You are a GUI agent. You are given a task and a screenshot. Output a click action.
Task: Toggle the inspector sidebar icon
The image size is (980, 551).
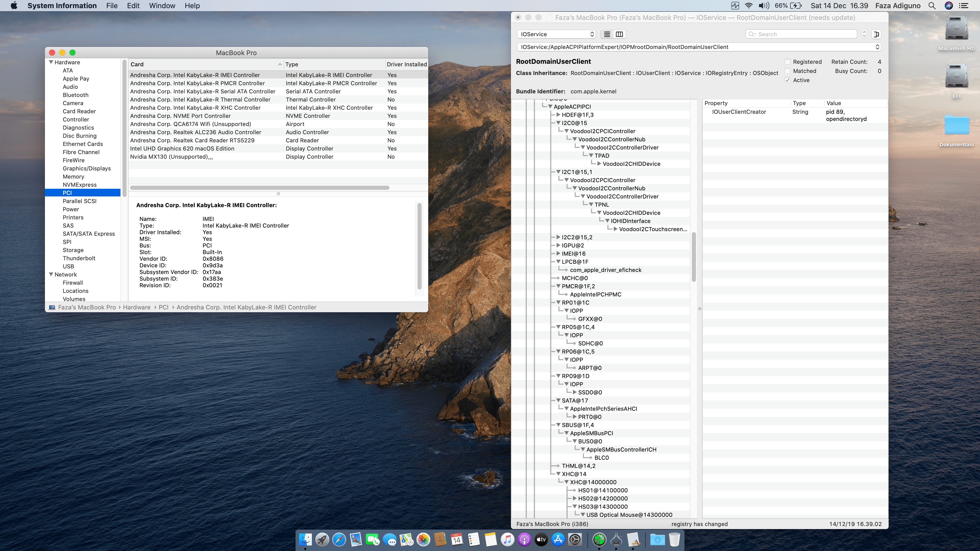coord(876,34)
